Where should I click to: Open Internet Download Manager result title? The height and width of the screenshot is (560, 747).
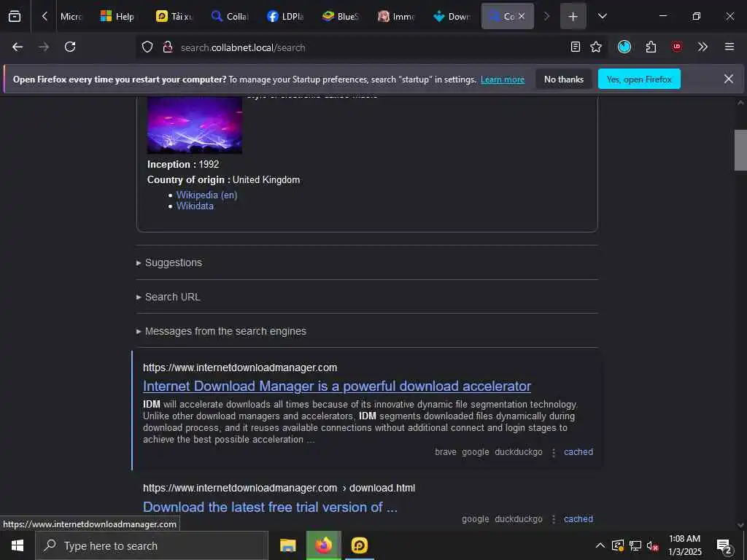click(337, 386)
